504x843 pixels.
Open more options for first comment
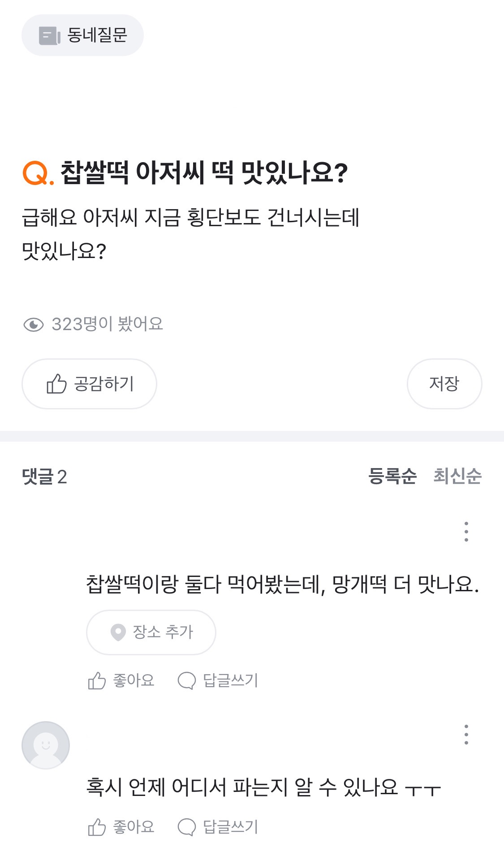466,532
